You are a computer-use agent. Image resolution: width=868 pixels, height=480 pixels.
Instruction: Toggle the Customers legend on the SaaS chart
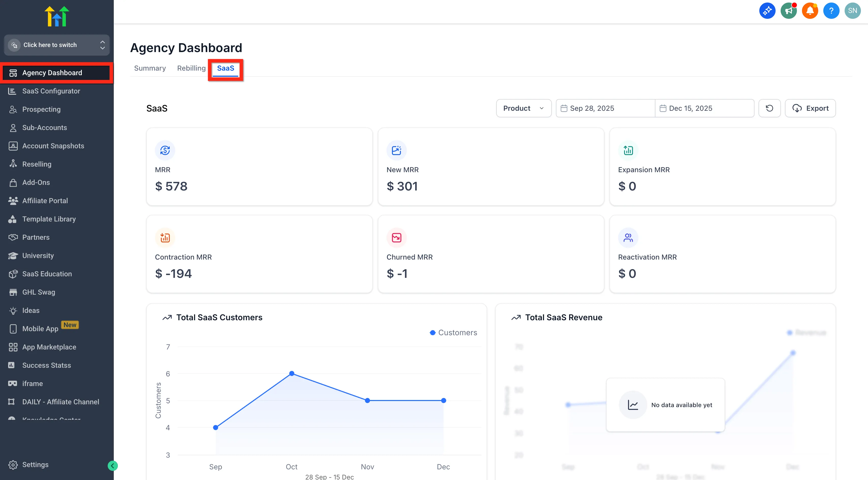(x=454, y=332)
